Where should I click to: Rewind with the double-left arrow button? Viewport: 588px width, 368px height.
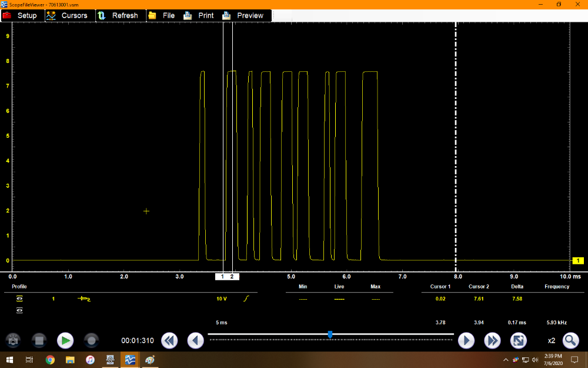[x=169, y=340]
